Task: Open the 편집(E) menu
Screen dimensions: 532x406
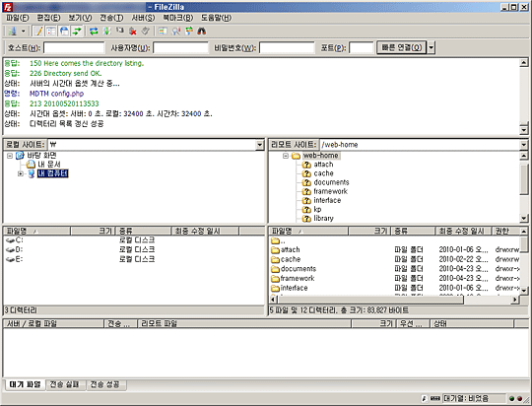Action: [x=48, y=18]
